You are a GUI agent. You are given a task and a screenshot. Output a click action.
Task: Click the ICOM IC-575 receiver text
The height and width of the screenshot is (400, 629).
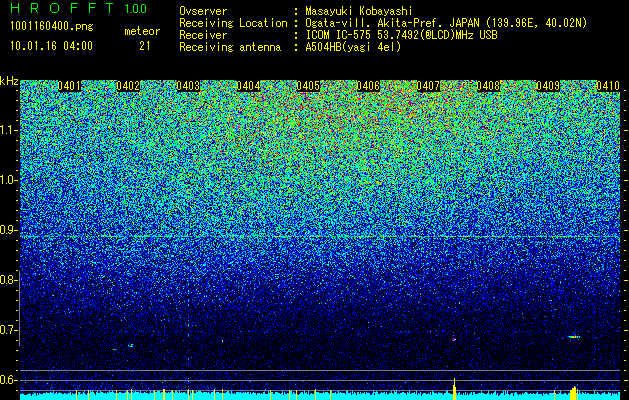(401, 35)
